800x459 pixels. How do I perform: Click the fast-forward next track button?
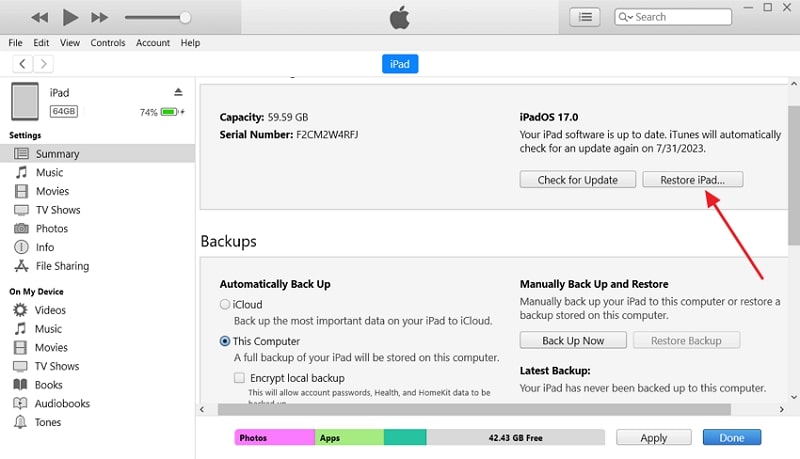click(x=99, y=17)
